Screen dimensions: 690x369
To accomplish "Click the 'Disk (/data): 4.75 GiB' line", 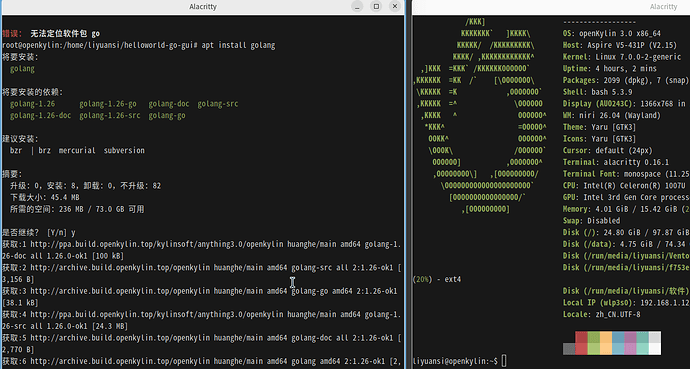I will (x=626, y=245).
